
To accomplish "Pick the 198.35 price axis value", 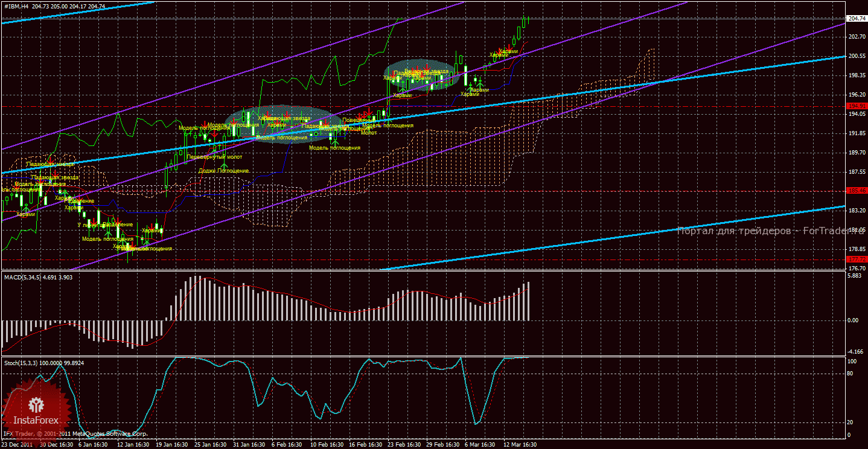I will pos(857,75).
